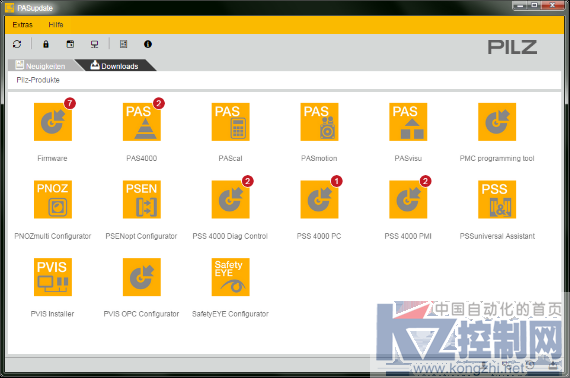Click the PSSuniversal Assistant label
The image size is (570, 378).
pos(497,236)
